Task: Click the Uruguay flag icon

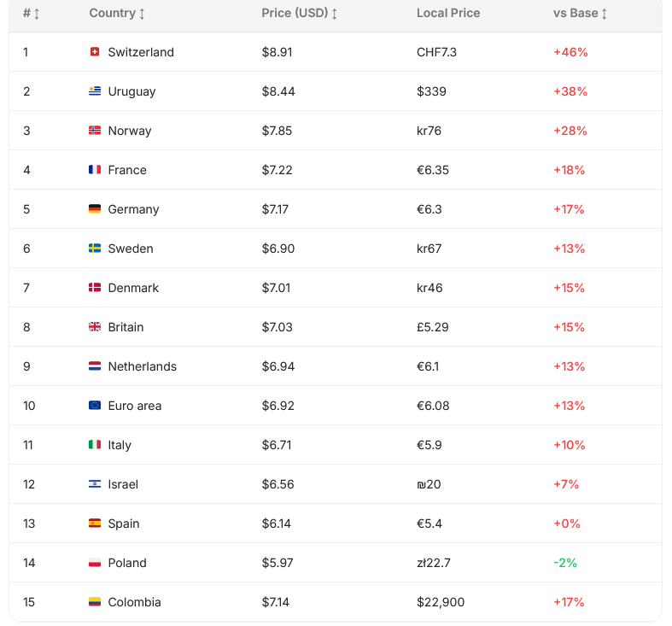Action: pos(95,91)
